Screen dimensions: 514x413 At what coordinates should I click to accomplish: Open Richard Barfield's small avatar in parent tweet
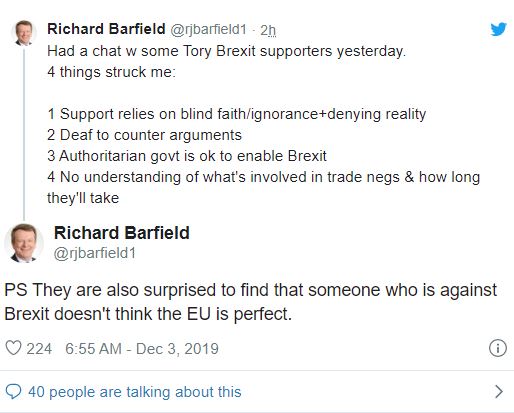(24, 33)
